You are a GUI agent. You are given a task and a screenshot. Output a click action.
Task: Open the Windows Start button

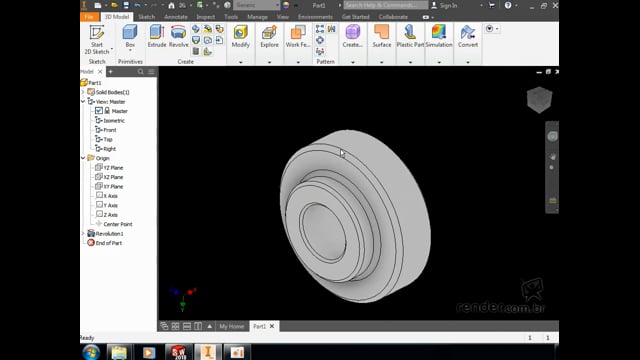pyautogui.click(x=91, y=352)
